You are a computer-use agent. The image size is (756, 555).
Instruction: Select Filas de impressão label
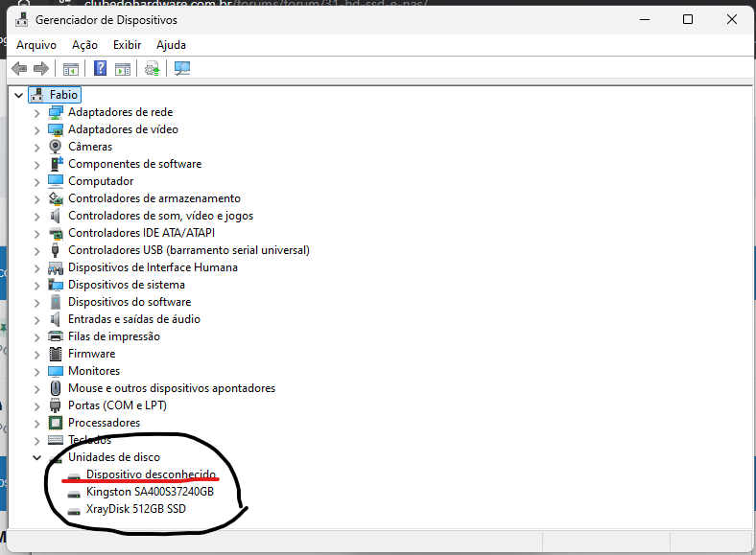114,336
